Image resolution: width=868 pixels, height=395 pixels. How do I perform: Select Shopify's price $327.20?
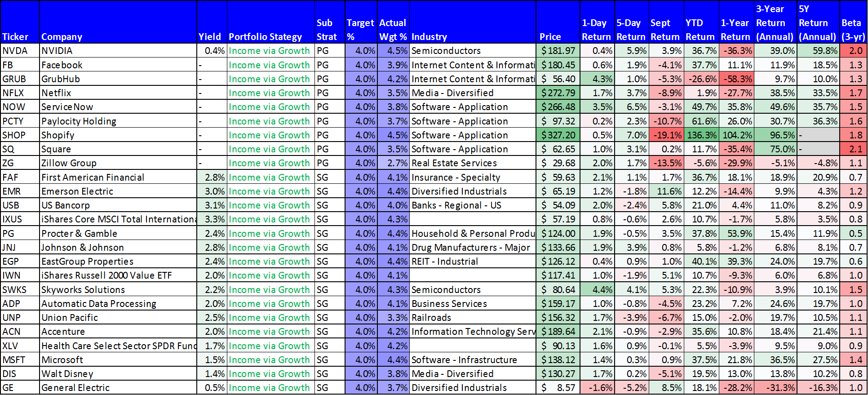pos(558,135)
